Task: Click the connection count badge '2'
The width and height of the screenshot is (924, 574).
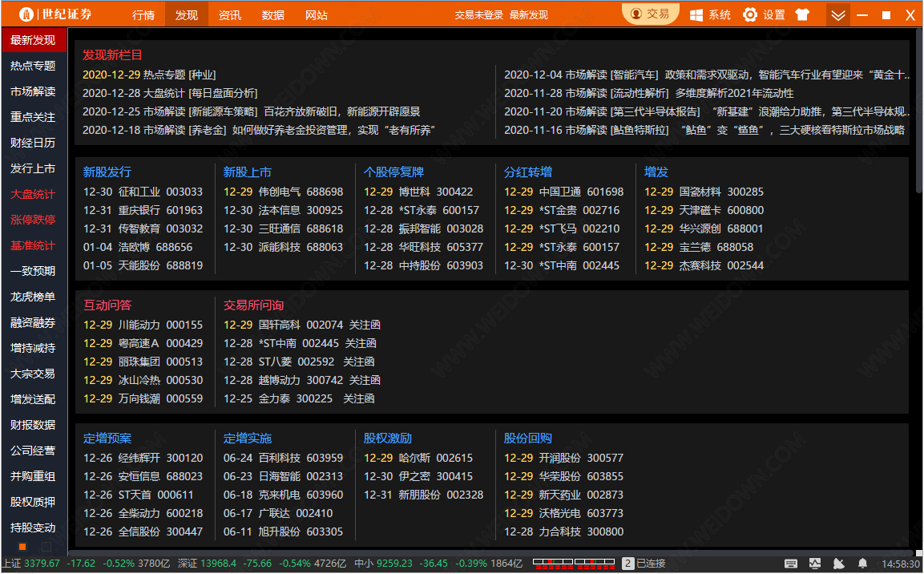Action: click(627, 564)
